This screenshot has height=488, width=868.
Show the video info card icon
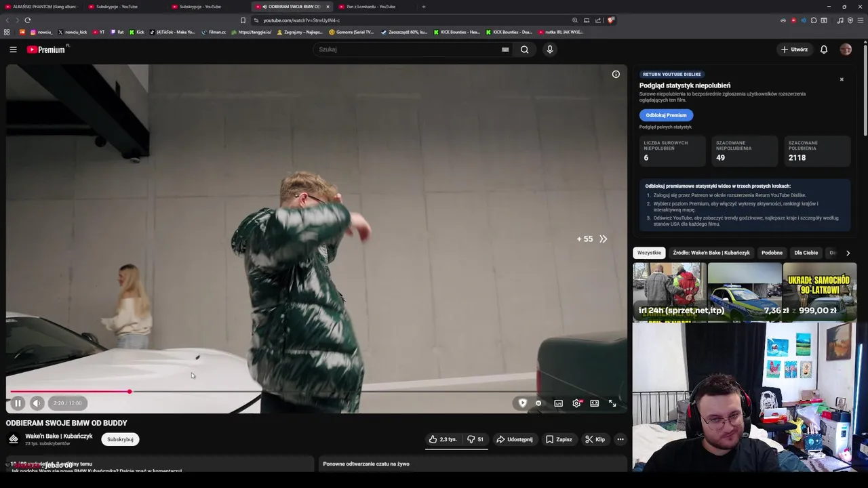click(616, 75)
